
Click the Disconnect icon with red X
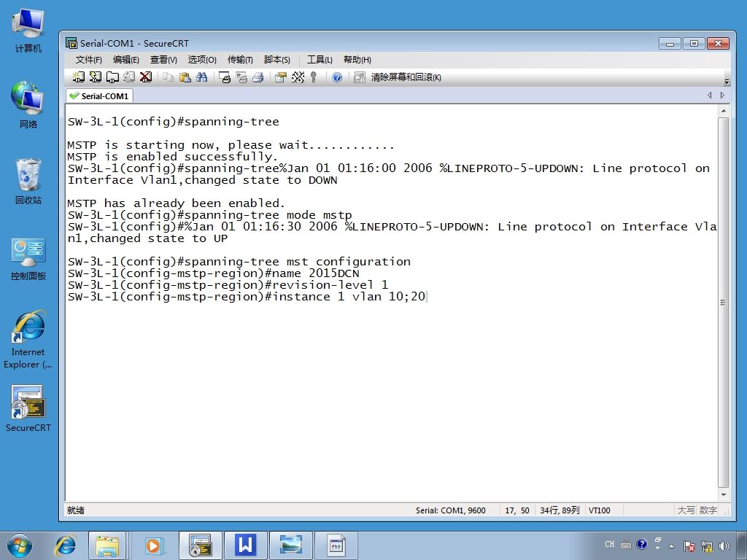tap(146, 77)
